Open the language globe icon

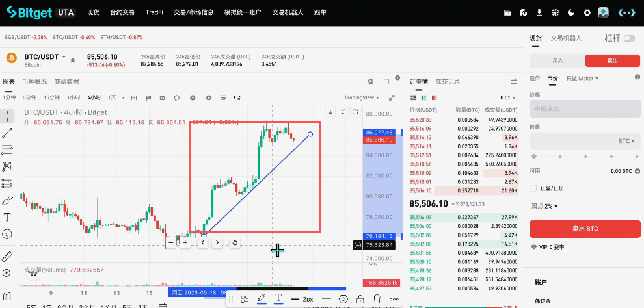(556, 12)
